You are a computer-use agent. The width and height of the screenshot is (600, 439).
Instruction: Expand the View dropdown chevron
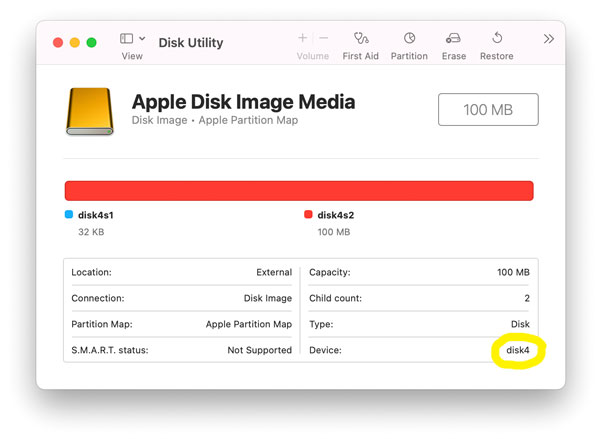[x=142, y=39]
